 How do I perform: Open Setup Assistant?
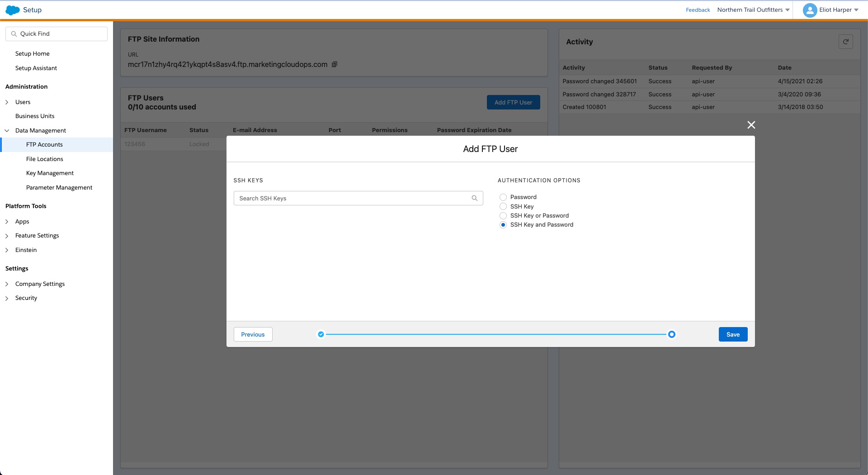tap(36, 68)
